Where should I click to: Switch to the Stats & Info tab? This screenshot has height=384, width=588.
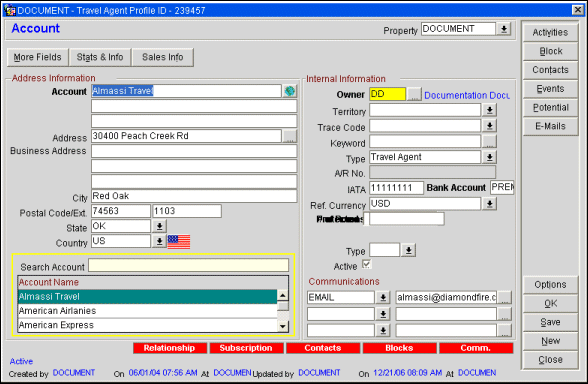pyautogui.click(x=100, y=57)
